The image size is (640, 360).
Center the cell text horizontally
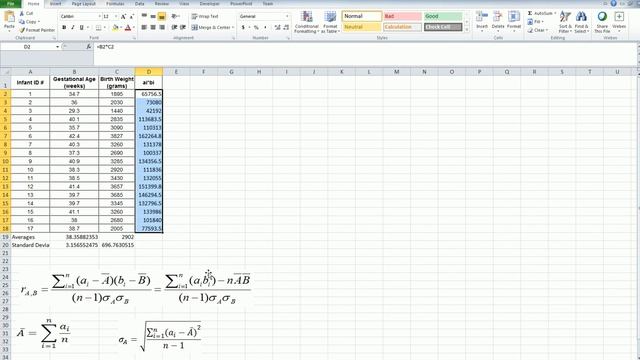click(153, 27)
